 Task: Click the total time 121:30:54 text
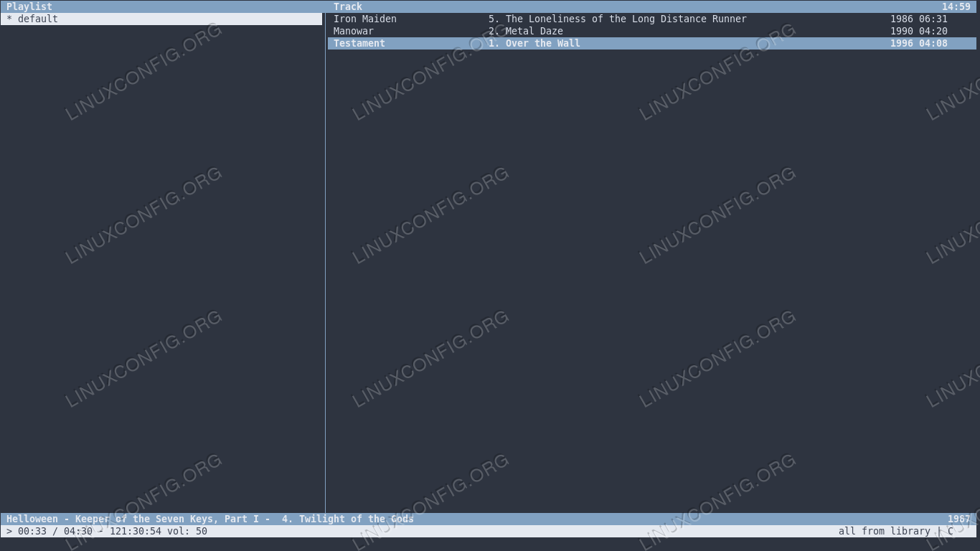pyautogui.click(x=136, y=531)
